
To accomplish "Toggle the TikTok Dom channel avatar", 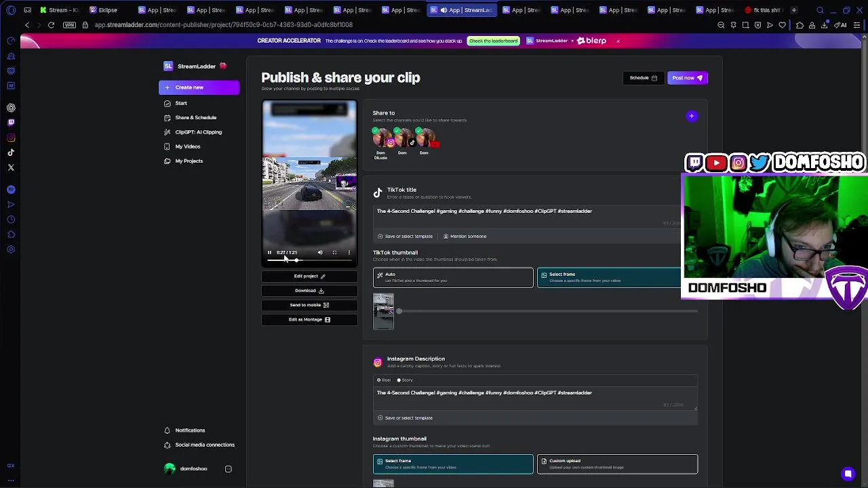I will tap(404, 138).
